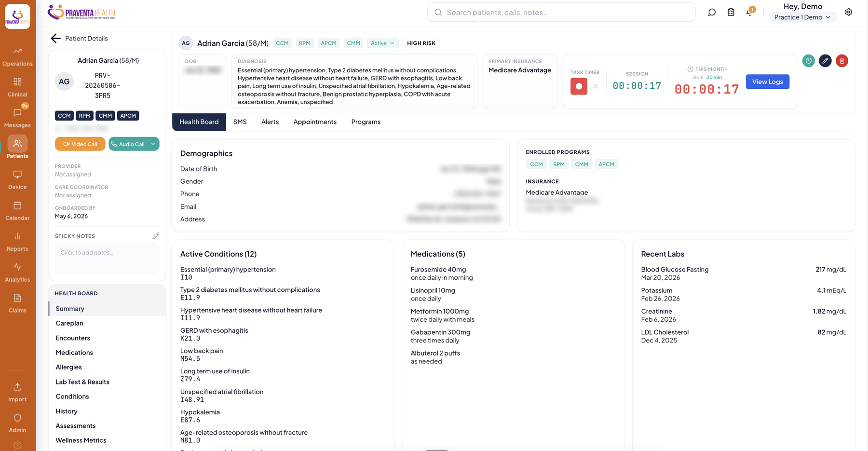Select Careplan in Health Board menu
868x451 pixels.
(x=107, y=323)
